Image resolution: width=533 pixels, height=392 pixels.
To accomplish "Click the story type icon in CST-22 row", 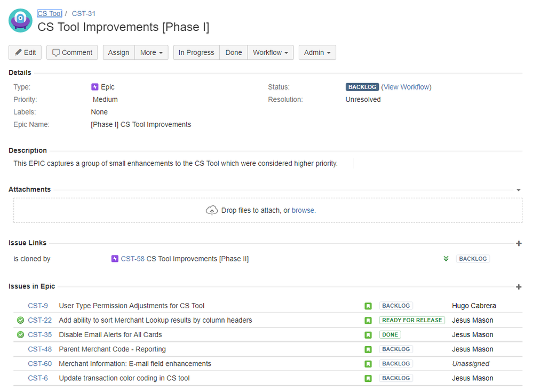I will pyautogui.click(x=368, y=321).
